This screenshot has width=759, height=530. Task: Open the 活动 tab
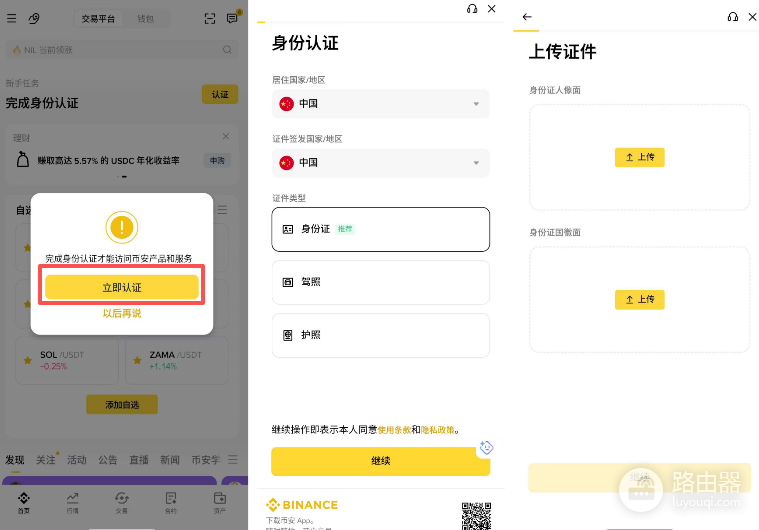pos(76,460)
